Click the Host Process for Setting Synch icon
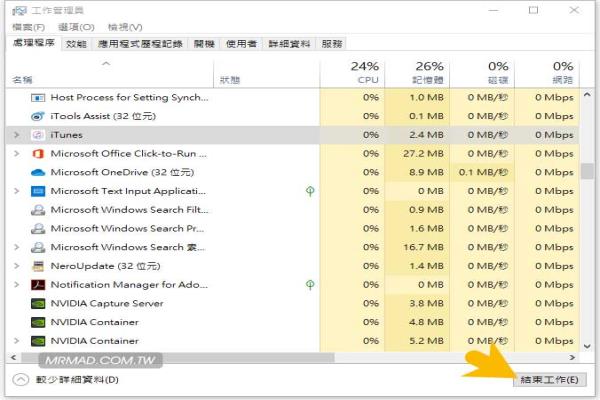 38,98
